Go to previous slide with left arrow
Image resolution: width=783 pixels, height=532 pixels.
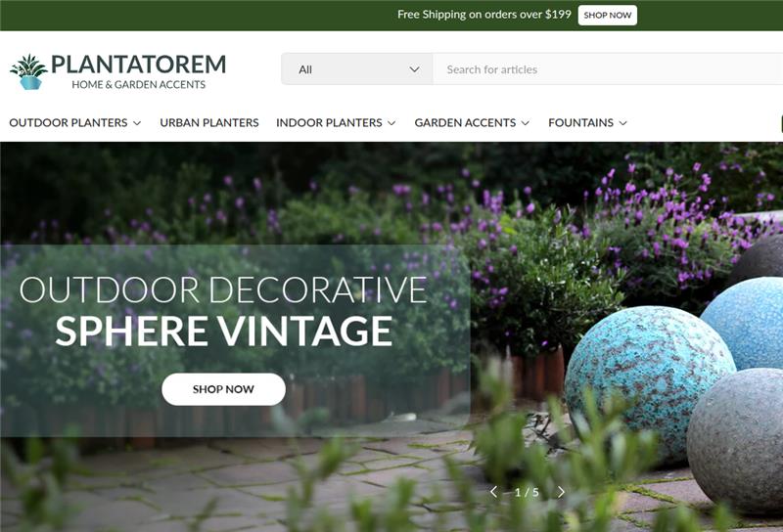coord(493,492)
